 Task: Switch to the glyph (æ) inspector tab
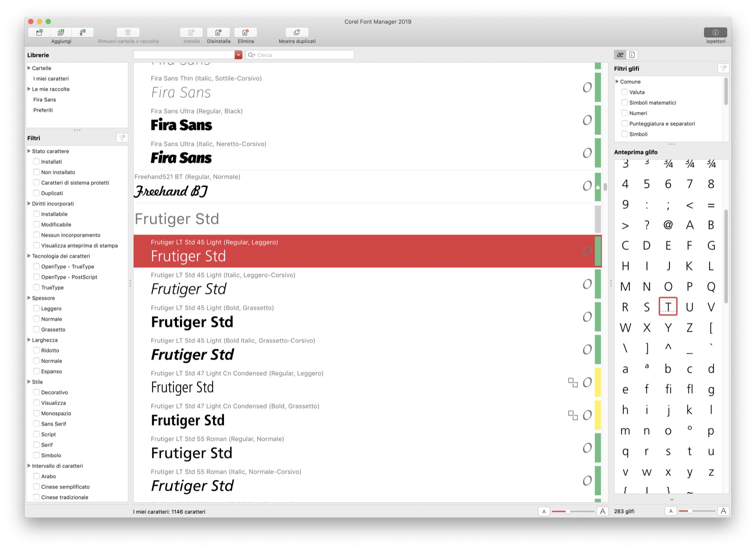(620, 55)
